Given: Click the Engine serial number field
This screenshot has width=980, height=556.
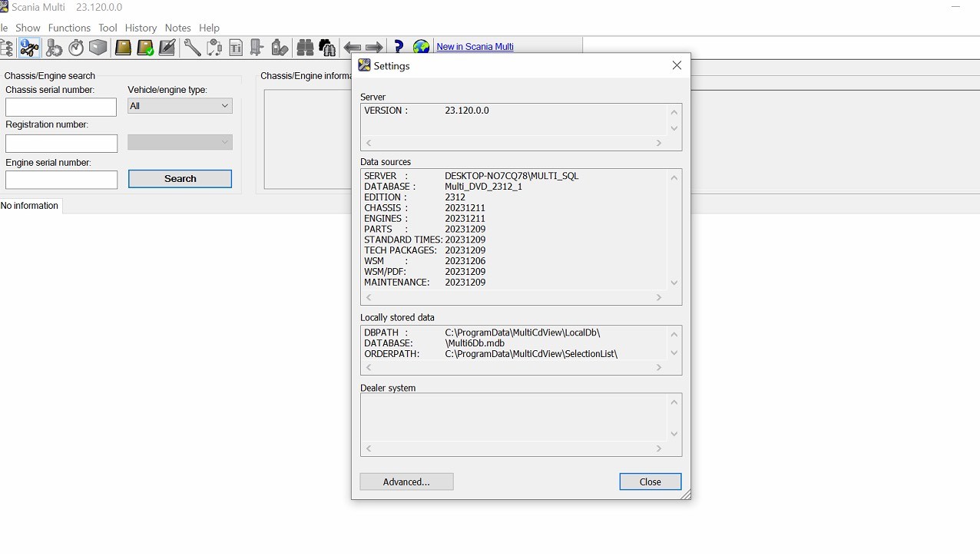Looking at the screenshot, I should coord(61,180).
